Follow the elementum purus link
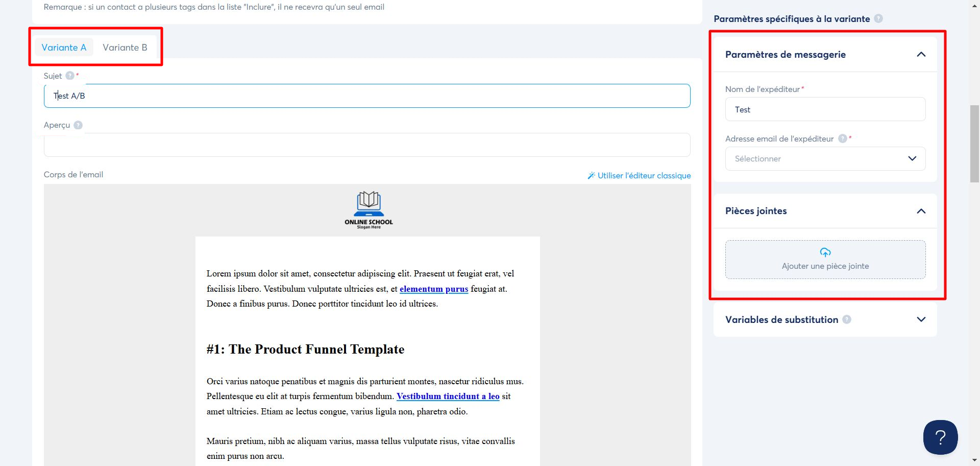 434,289
